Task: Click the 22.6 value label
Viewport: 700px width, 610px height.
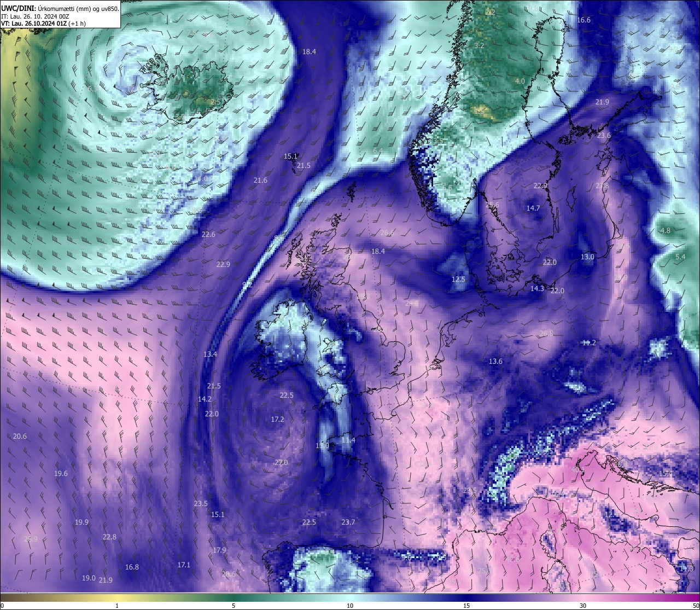Action: (x=208, y=235)
